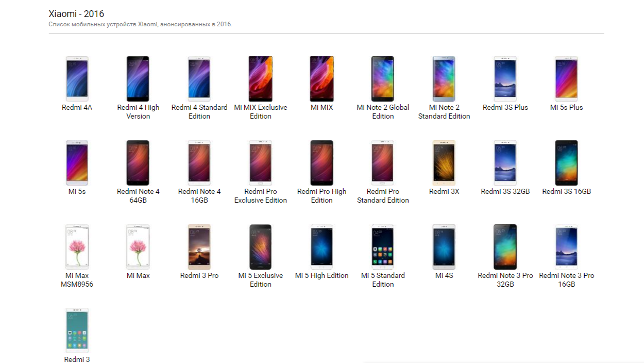The image size is (644, 363).
Task: Select Mi 5 High Edition phone image
Action: (x=322, y=247)
